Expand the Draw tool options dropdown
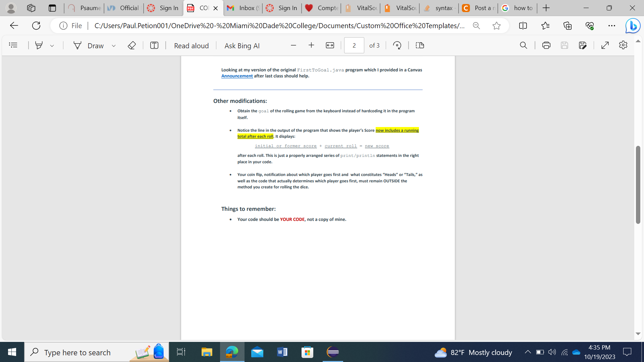 point(114,46)
